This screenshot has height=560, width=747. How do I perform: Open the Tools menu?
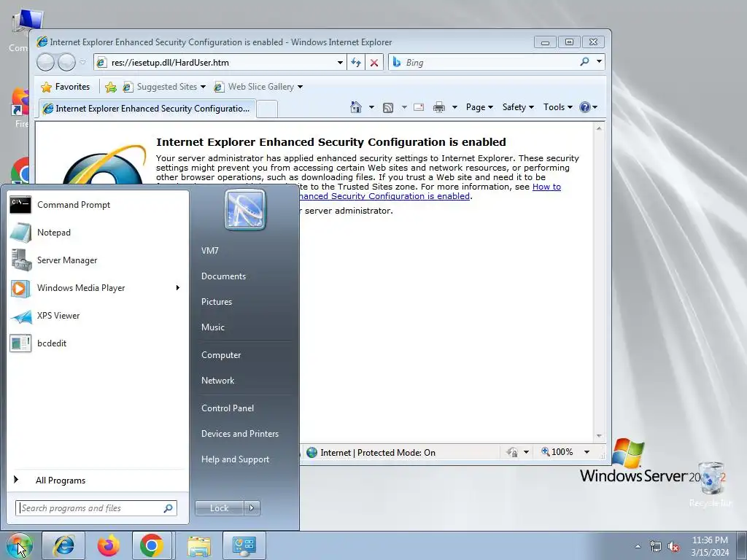[558, 107]
